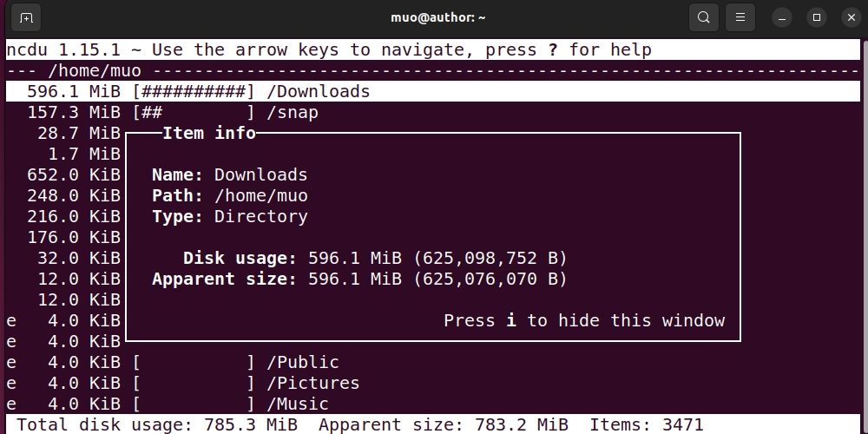Open the hamburger menu button
Viewport: 868px width, 434px height.
[x=740, y=17]
